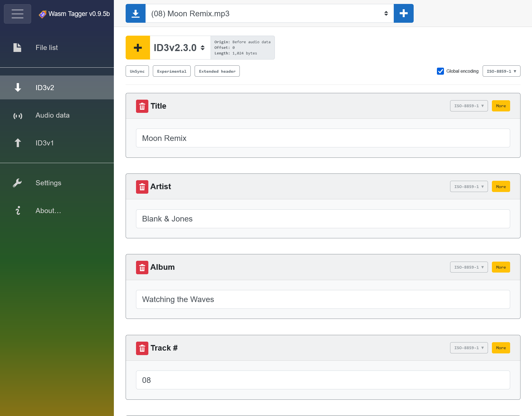Open the file selector dropdown

click(x=270, y=13)
